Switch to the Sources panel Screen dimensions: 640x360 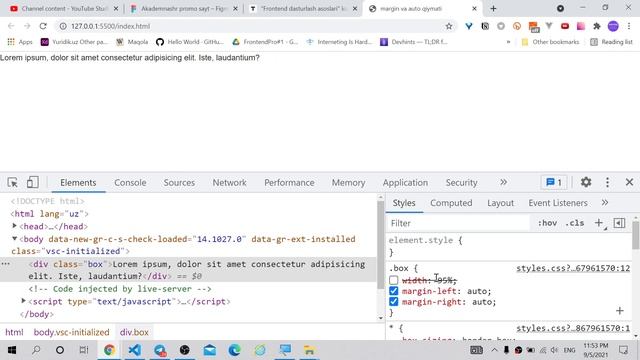tap(179, 183)
